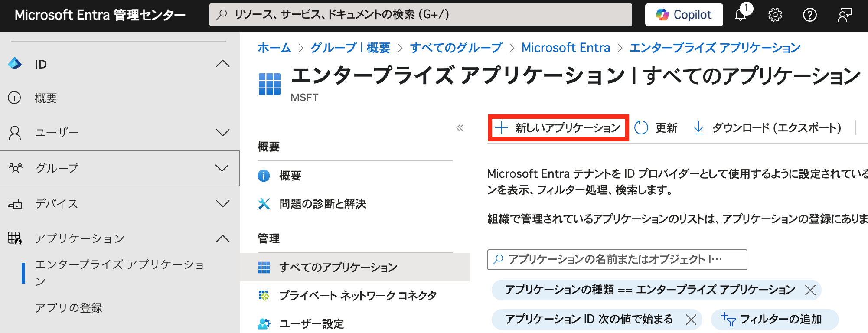The height and width of the screenshot is (333, 868).
Task: Click the magnifier icon in the application search field
Action: (x=498, y=259)
